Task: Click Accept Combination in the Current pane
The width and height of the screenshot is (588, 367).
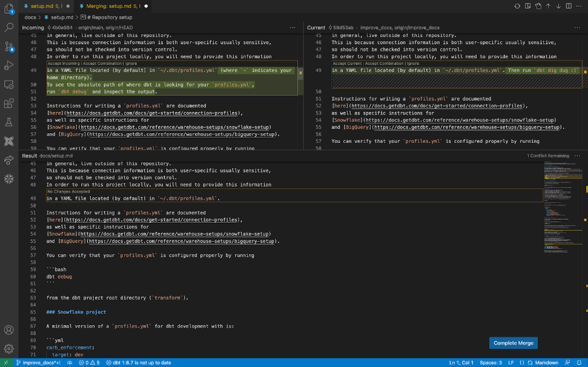Action: [x=384, y=64]
